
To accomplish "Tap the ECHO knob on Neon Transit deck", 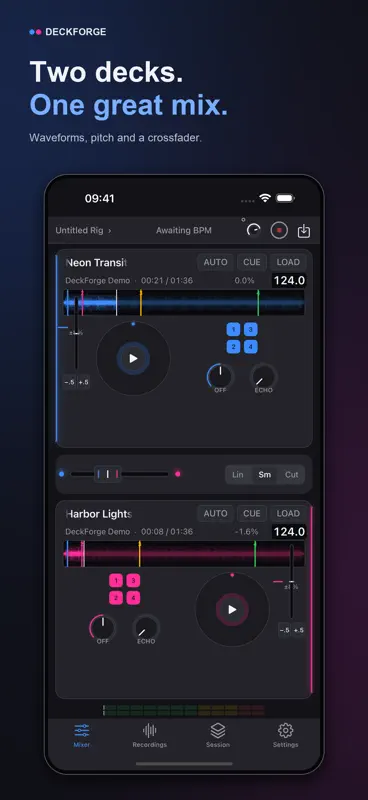I will click(x=264, y=378).
